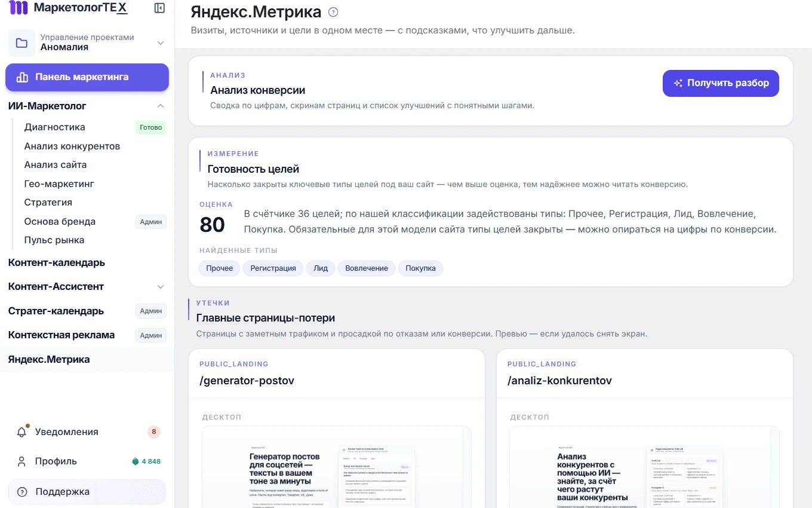Click the ДЕСКТОП label under /generator-postov

coord(222,417)
